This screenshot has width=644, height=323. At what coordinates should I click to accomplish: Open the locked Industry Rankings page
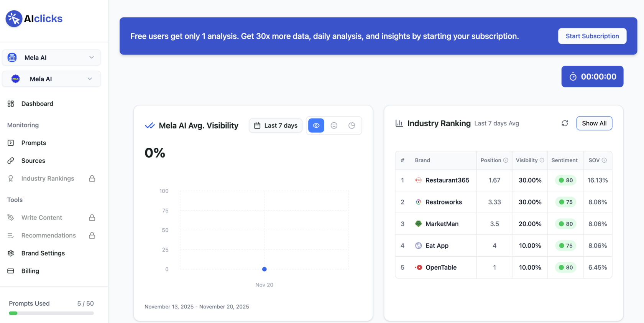[x=48, y=178]
